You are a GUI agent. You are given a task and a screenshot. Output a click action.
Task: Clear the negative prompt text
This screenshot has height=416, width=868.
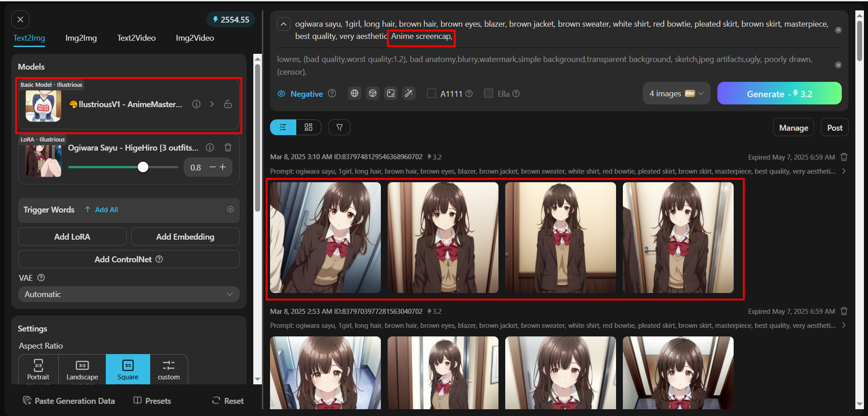coord(838,65)
